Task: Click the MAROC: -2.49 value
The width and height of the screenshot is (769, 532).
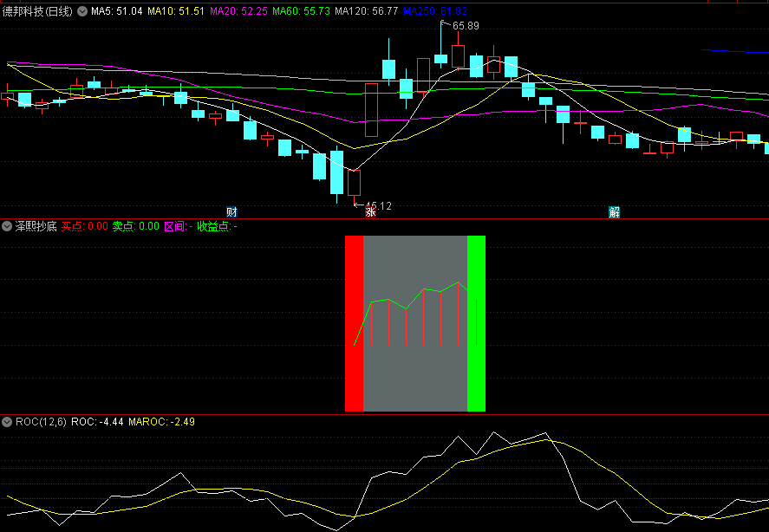Action: [x=161, y=422]
